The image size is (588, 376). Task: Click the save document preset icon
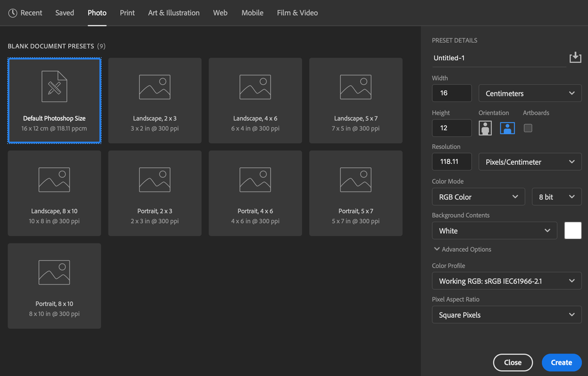tap(575, 57)
